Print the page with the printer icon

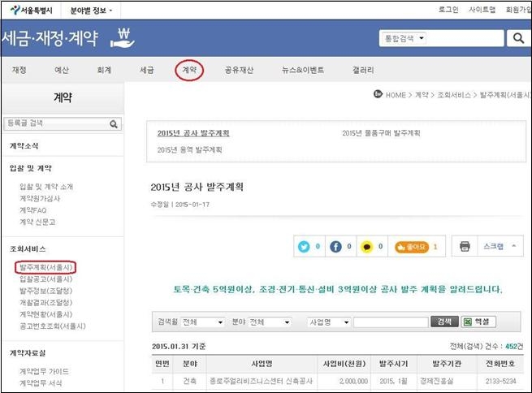pos(465,246)
